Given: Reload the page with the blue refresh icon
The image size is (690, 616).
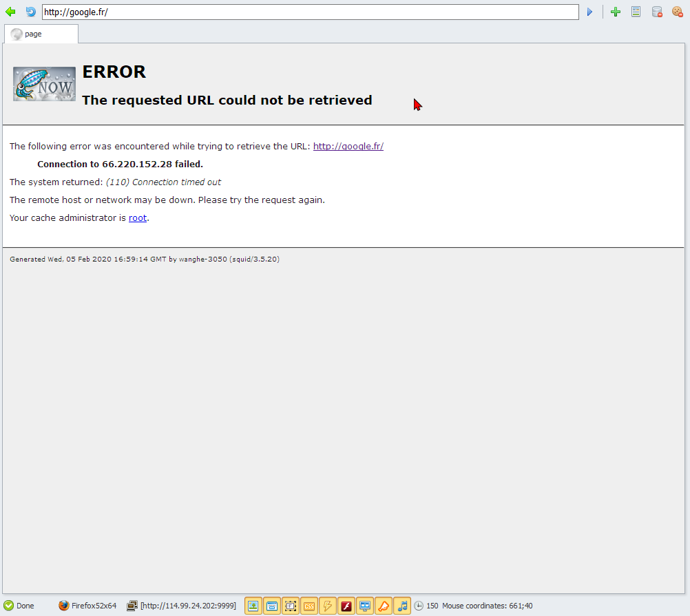Looking at the screenshot, I should [30, 12].
